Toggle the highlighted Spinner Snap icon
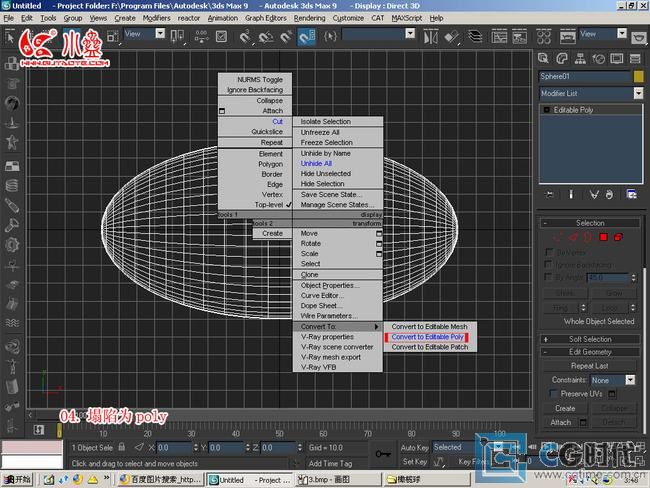The height and width of the screenshot is (488, 650). point(307,37)
